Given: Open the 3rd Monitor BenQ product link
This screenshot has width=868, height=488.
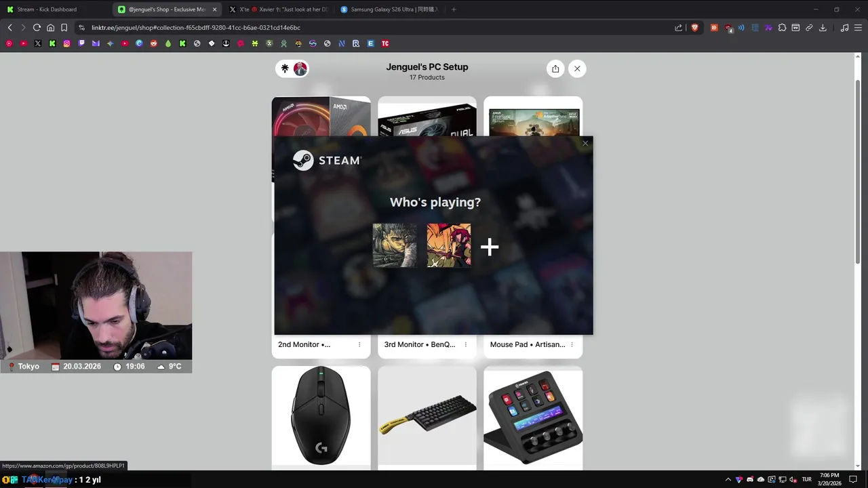Looking at the screenshot, I should (420, 344).
